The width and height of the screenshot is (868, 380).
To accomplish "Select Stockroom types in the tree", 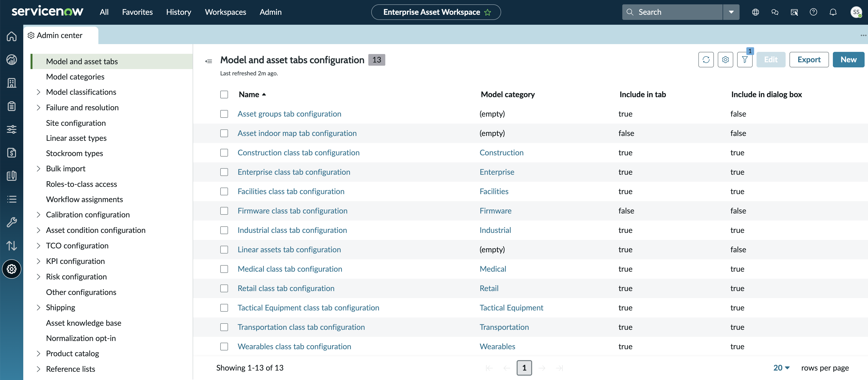I will pyautogui.click(x=74, y=153).
